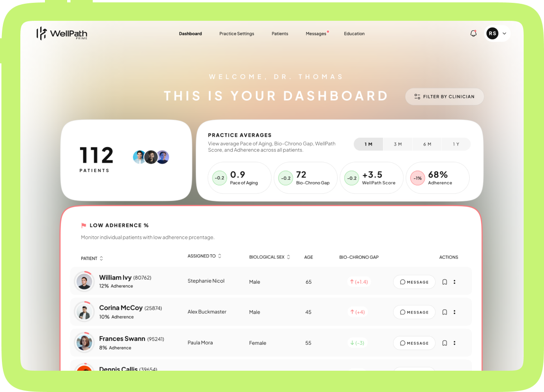This screenshot has height=392, width=544.
Task: Switch to the 3M time range
Action: coord(397,144)
